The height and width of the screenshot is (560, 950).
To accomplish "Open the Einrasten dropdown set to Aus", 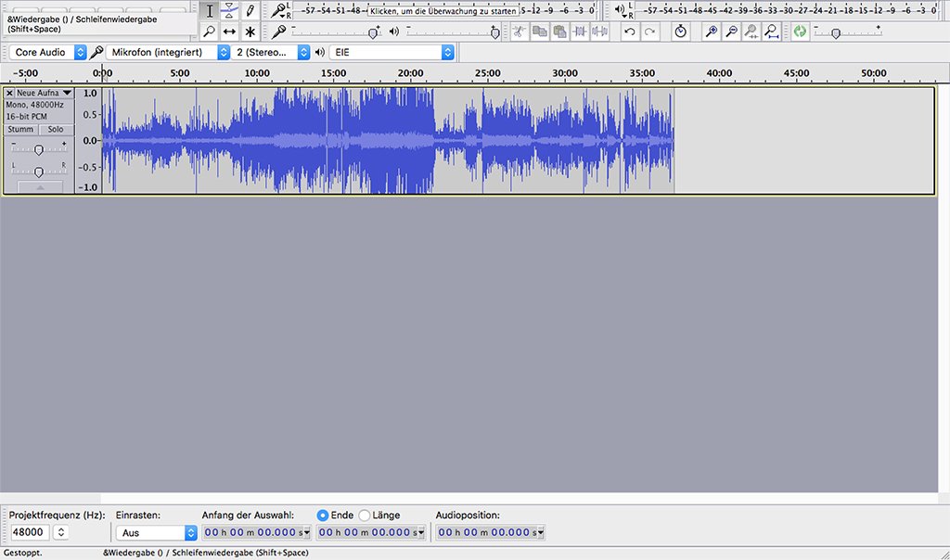I will coord(156,532).
